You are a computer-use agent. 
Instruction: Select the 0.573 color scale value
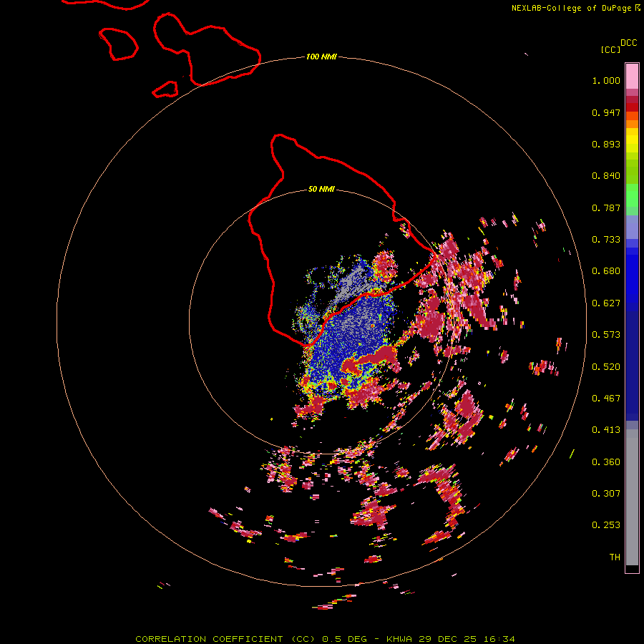(x=606, y=335)
